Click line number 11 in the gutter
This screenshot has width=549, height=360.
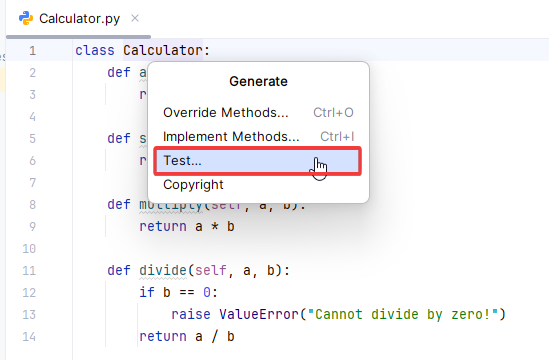pyautogui.click(x=29, y=271)
